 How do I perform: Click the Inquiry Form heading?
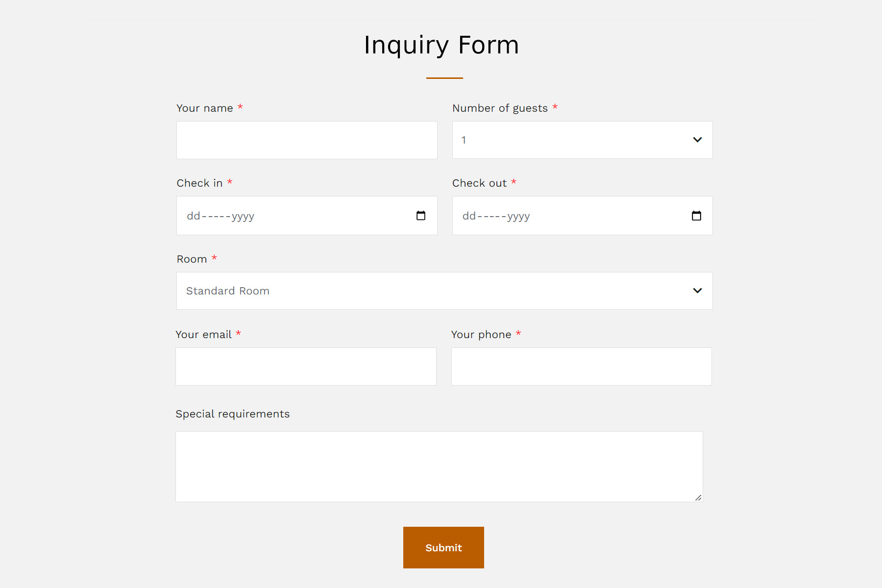click(441, 45)
